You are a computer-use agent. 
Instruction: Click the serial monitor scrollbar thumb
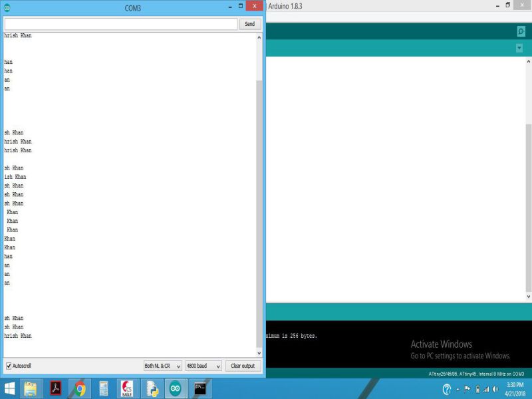259,213
